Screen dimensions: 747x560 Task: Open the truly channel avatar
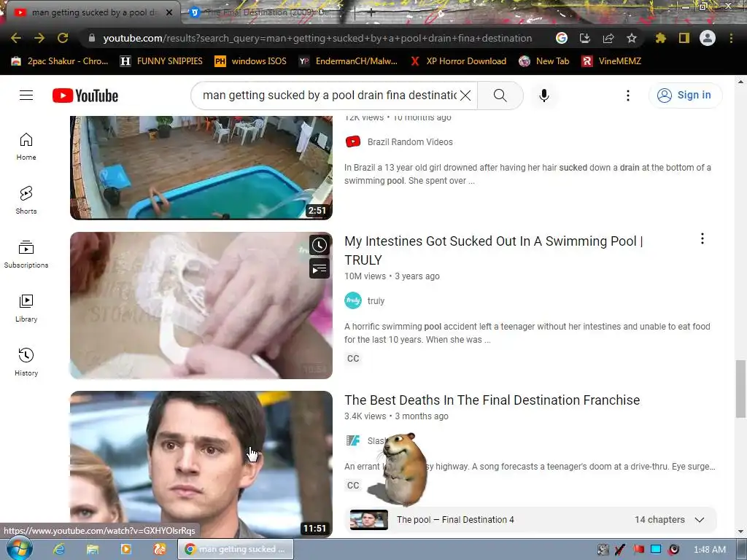[x=353, y=301]
